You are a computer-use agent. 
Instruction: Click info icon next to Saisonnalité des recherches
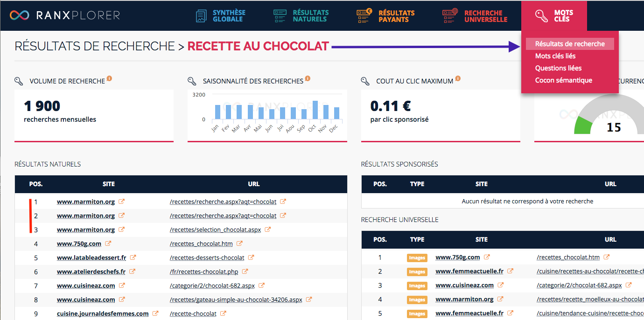308,78
